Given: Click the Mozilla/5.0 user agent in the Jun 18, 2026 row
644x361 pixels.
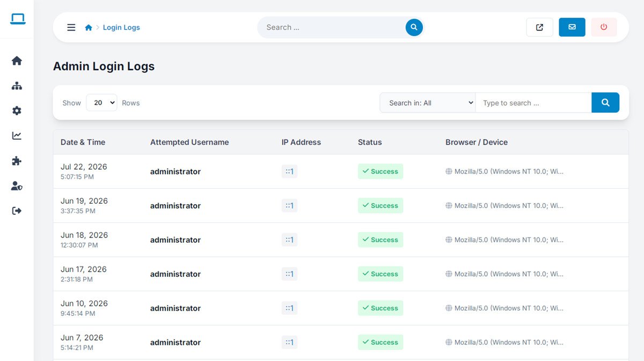Looking at the screenshot, I should click(x=509, y=240).
